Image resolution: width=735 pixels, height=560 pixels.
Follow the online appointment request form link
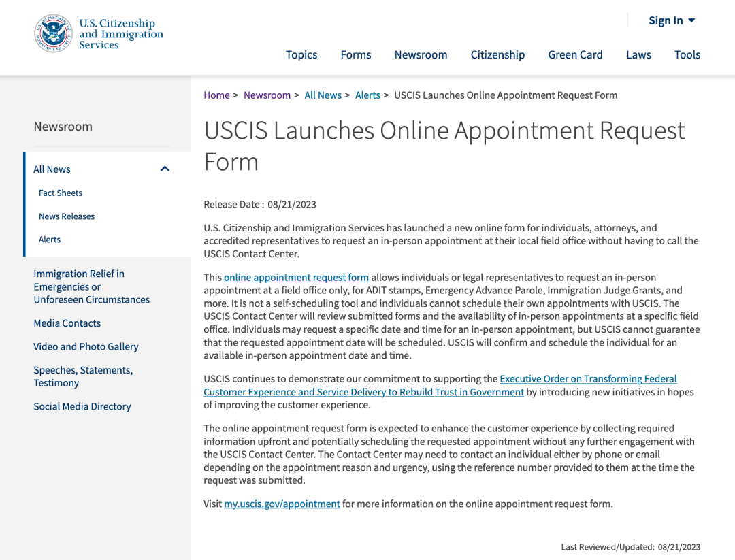tap(296, 278)
